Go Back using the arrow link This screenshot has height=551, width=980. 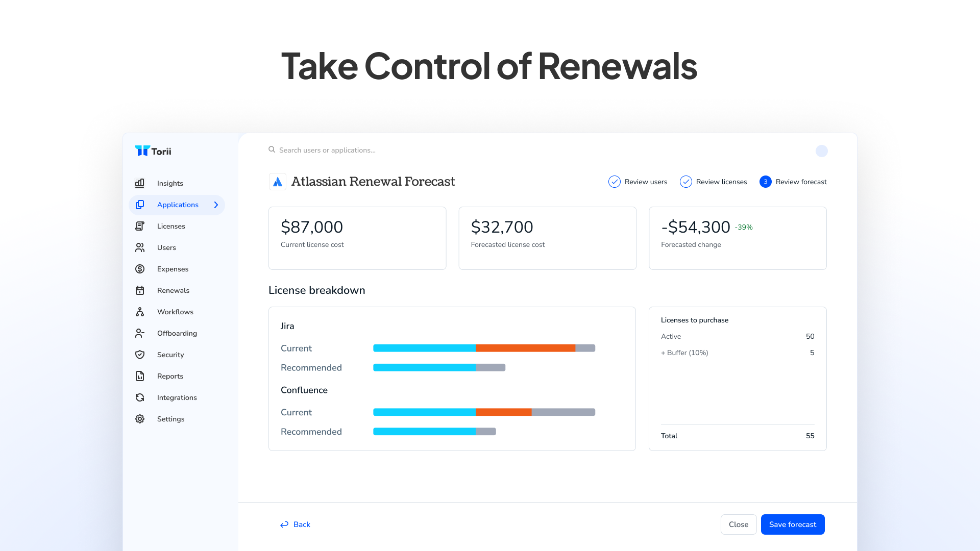(x=295, y=524)
